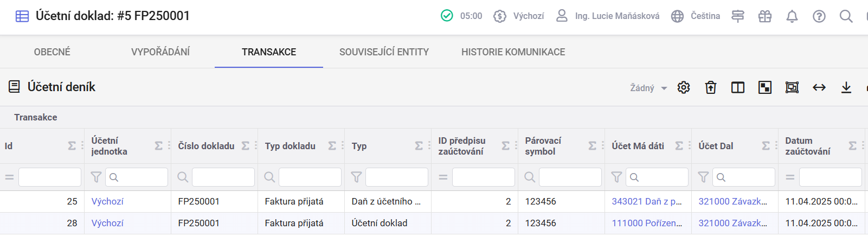Open account link 343021 Daň z p...
Screen dimensions: 868x236
[647, 201]
